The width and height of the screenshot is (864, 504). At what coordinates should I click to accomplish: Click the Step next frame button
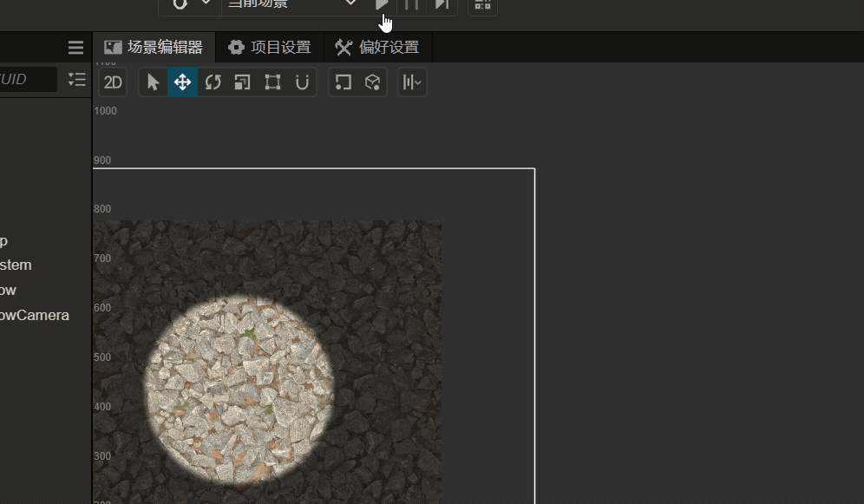point(442,4)
